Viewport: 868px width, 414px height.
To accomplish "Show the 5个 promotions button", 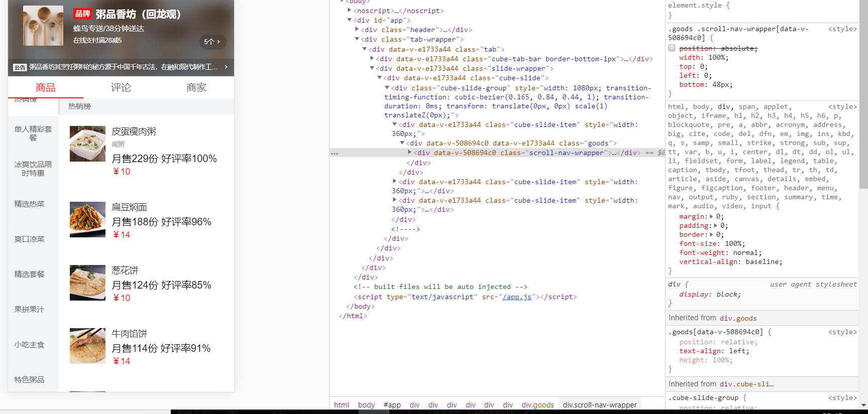I will [x=212, y=42].
